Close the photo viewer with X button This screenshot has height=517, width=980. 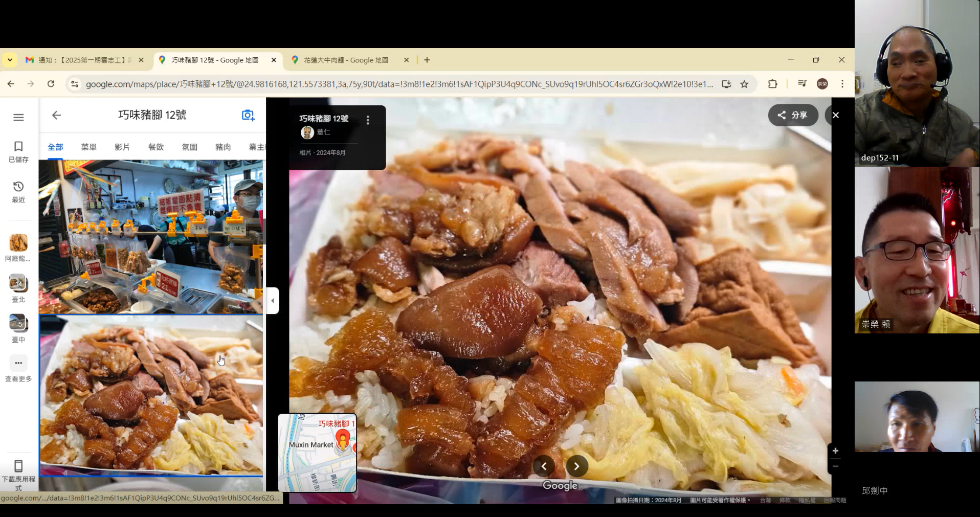pos(835,115)
